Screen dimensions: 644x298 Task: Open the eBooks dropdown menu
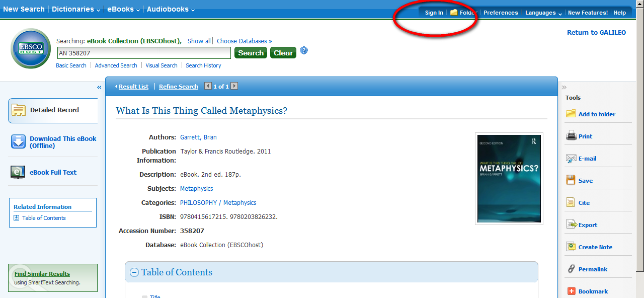click(123, 9)
